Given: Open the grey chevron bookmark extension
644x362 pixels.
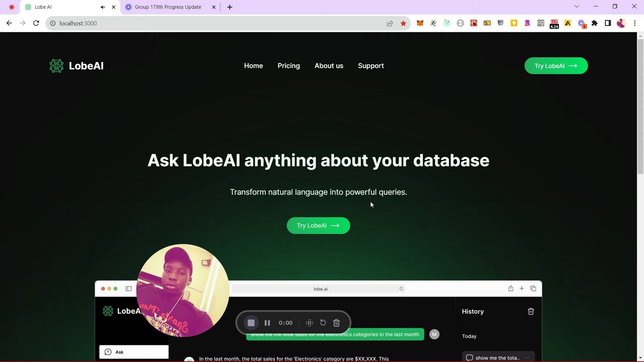Looking at the screenshot, I should point(501,23).
